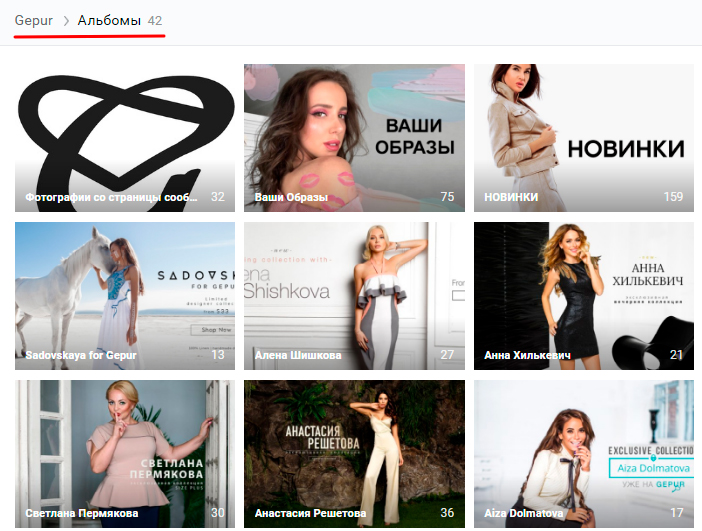This screenshot has height=531, width=702.
Task: Open the Gepur breadcrumb link
Action: point(34,21)
